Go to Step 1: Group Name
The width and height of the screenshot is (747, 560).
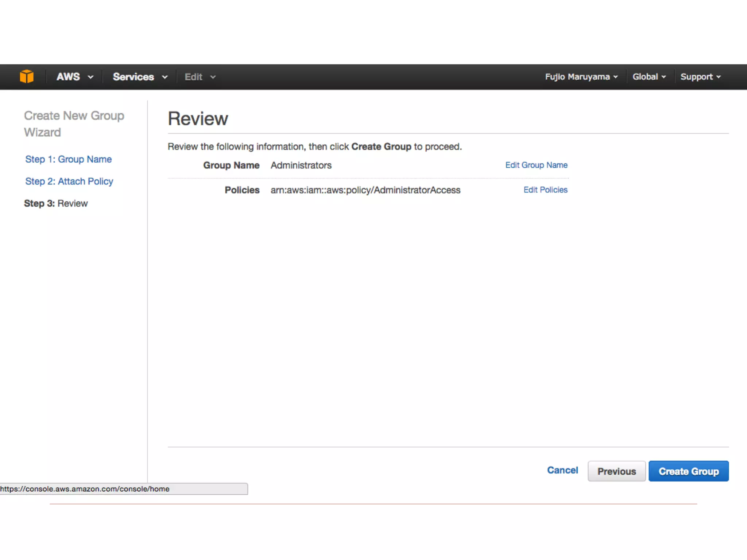68,159
